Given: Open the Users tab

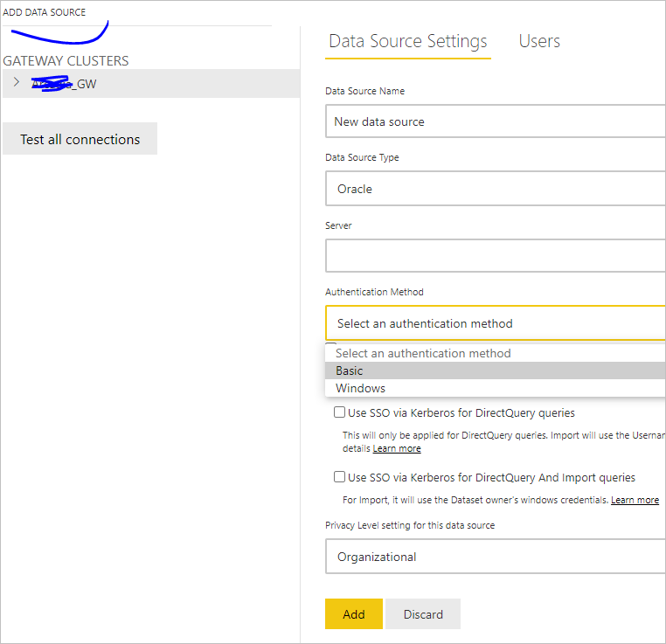Looking at the screenshot, I should pos(539,41).
